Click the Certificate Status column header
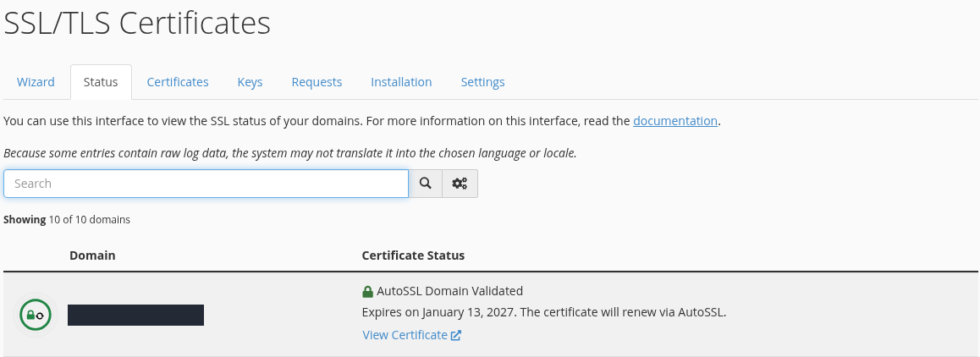 click(413, 255)
